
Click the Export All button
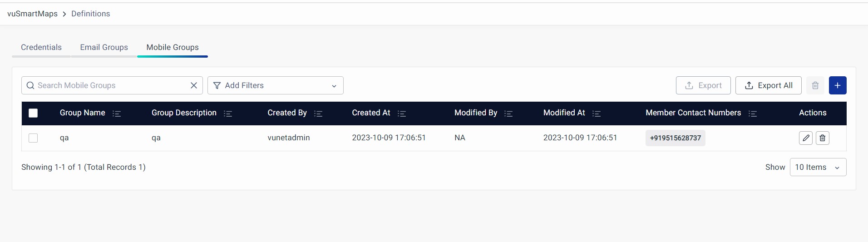tap(768, 85)
